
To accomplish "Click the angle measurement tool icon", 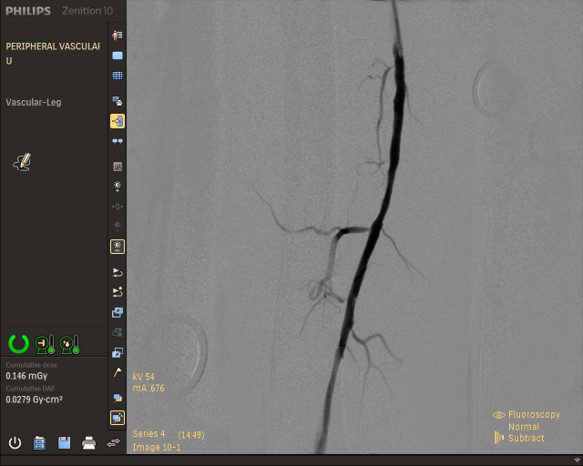I will pos(117,372).
